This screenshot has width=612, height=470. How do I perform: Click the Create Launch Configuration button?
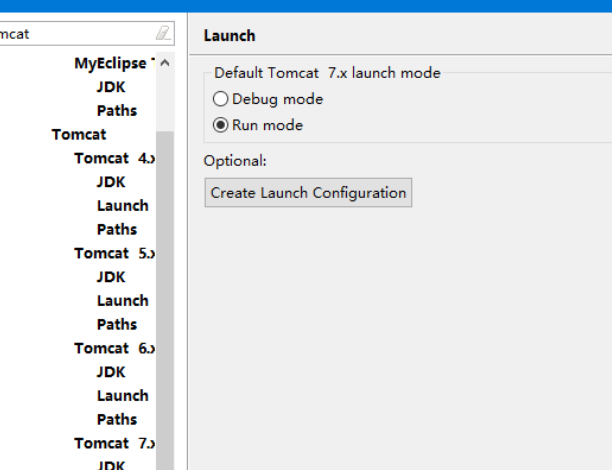click(308, 192)
